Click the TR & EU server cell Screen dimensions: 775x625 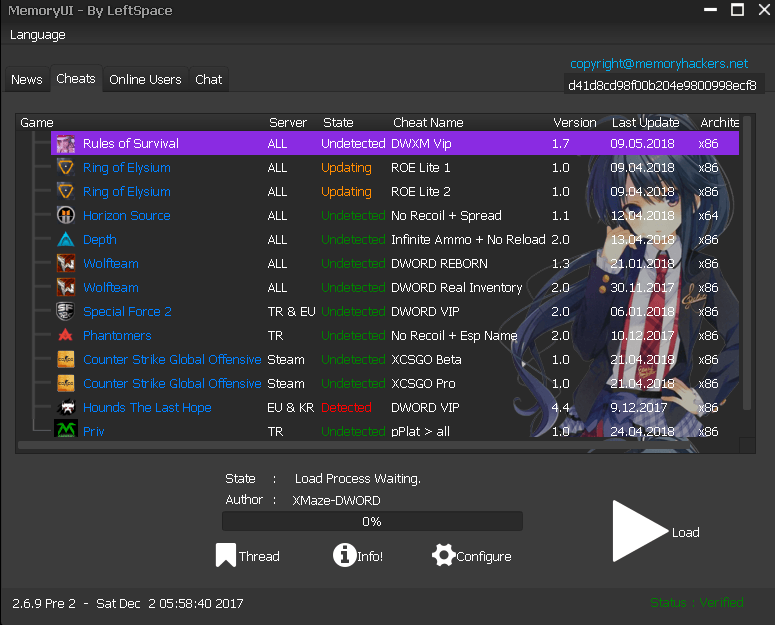pyautogui.click(x=291, y=312)
